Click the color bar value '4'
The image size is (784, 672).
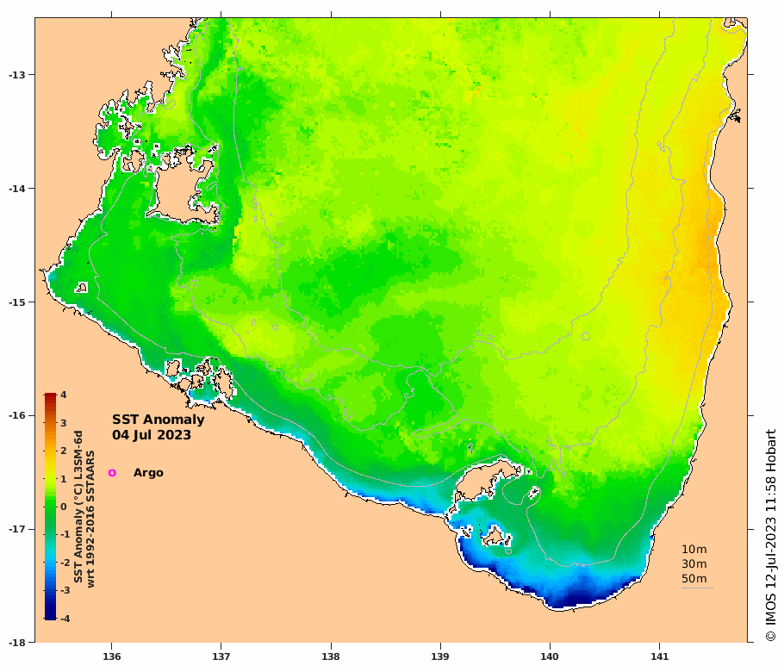pos(64,395)
